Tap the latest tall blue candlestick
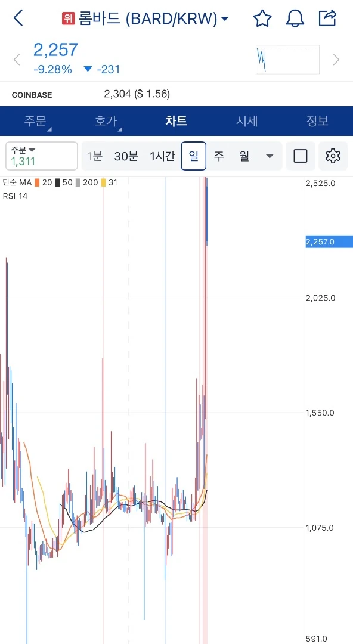The width and height of the screenshot is (353, 644). (x=207, y=212)
